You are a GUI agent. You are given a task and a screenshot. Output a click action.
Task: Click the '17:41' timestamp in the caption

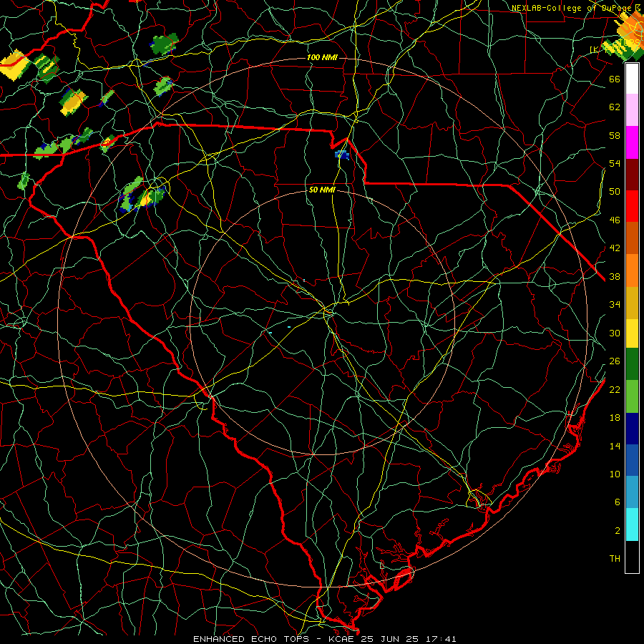[x=441, y=639]
